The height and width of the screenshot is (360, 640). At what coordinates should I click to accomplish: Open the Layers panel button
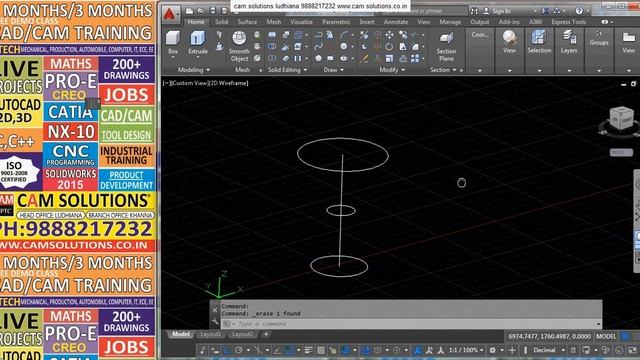click(569, 42)
